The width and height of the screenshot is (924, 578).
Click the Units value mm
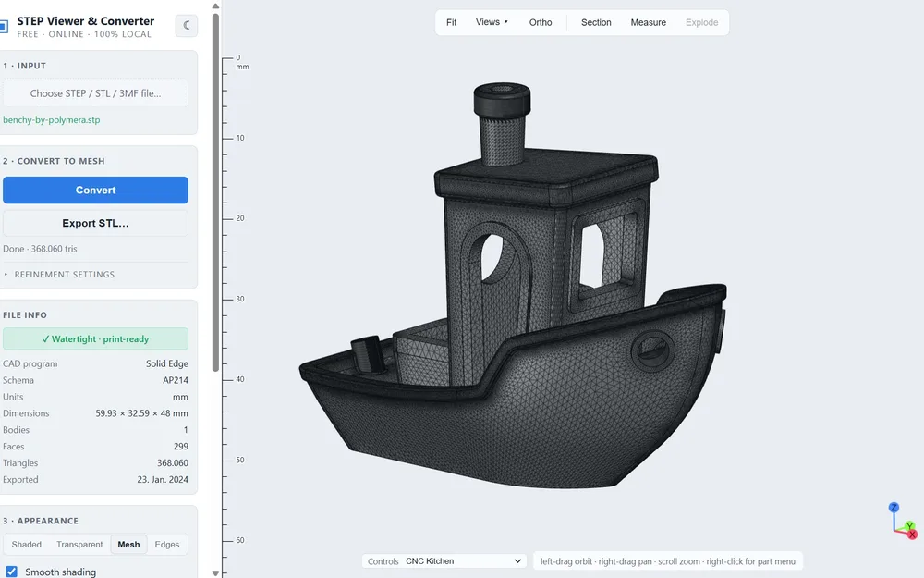tap(180, 397)
